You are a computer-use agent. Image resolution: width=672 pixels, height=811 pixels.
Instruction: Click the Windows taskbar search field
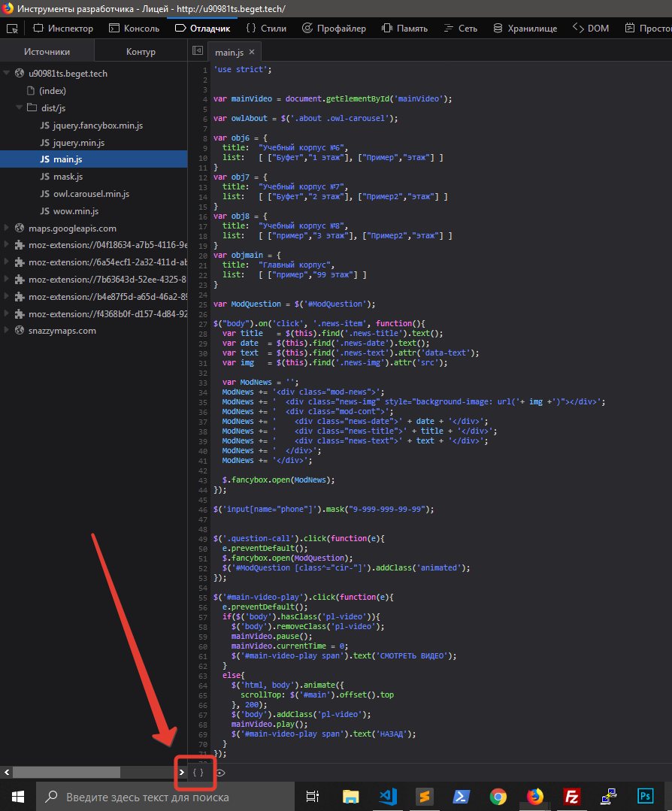[x=165, y=797]
